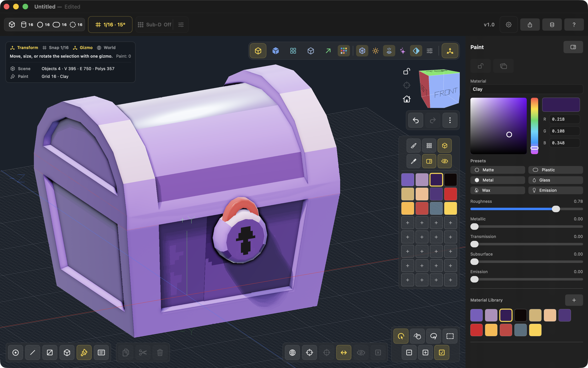
Task: Toggle hidden-eye icon in paint tools
Action: [445, 161]
